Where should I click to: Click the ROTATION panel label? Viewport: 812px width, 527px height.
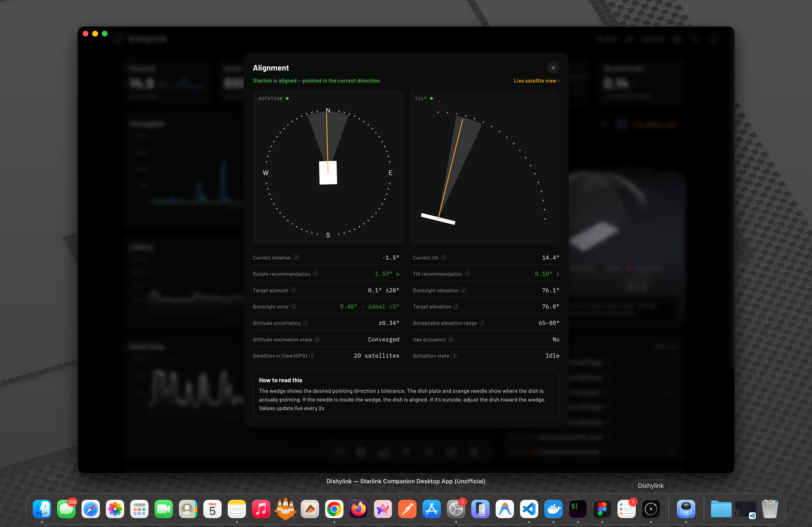pyautogui.click(x=270, y=99)
